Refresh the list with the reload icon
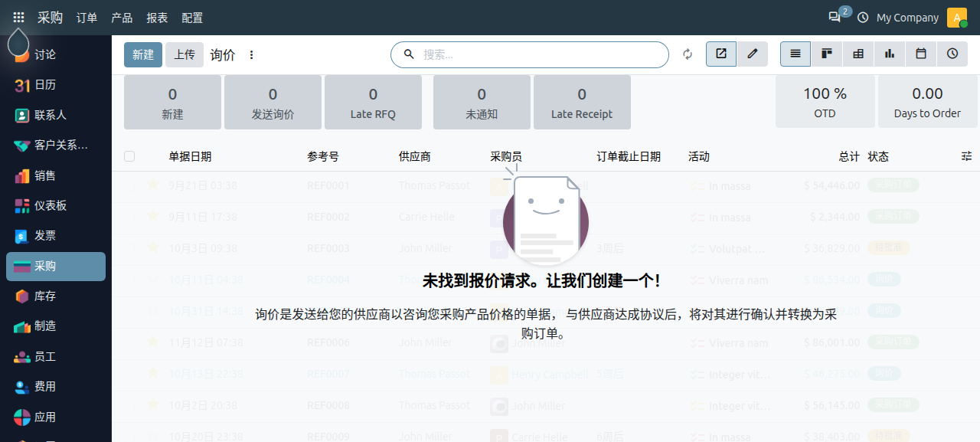This screenshot has width=980, height=442. 688,54
